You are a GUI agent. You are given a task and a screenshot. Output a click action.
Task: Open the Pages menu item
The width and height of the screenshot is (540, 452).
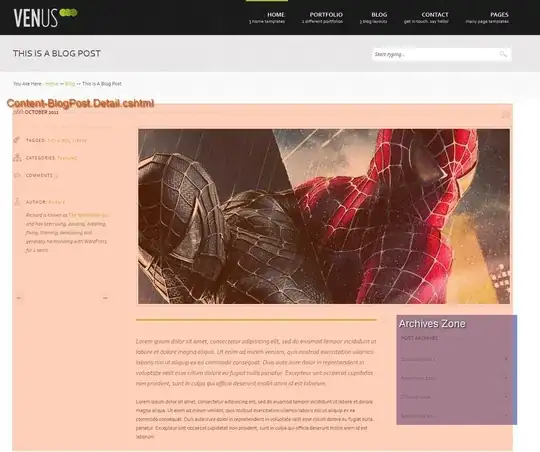pyautogui.click(x=487, y=18)
